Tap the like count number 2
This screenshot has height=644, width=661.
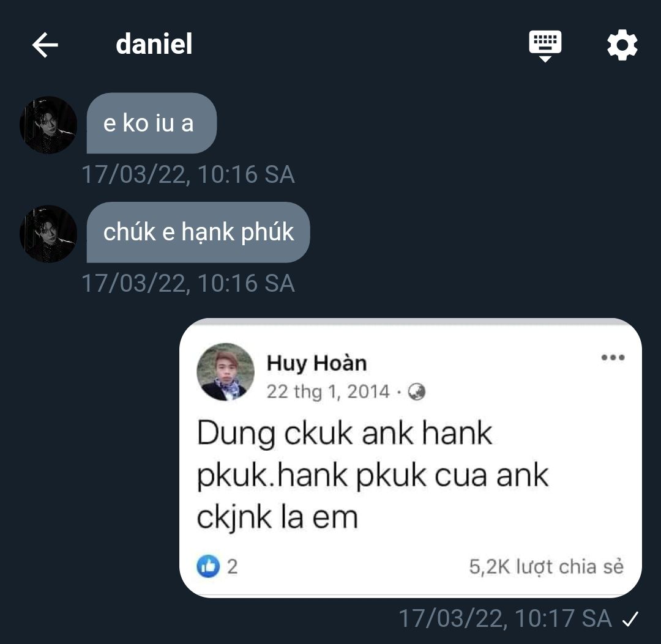click(233, 566)
